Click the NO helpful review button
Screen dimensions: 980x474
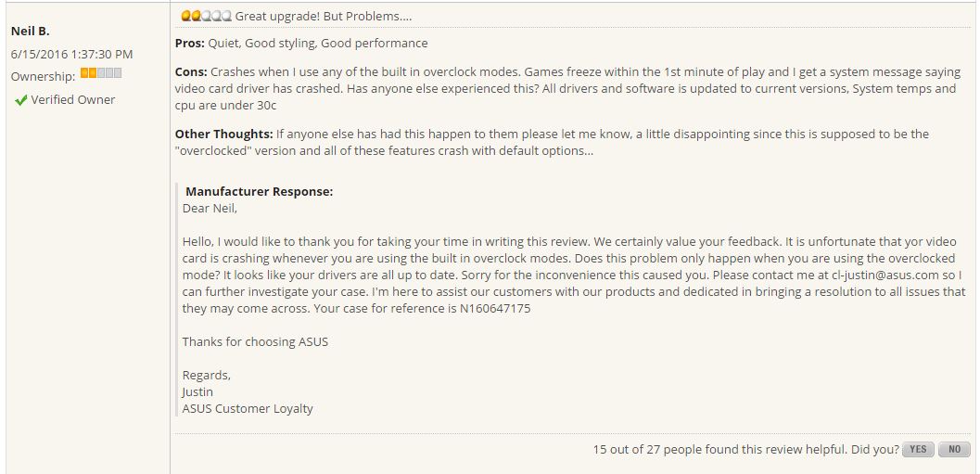click(954, 449)
